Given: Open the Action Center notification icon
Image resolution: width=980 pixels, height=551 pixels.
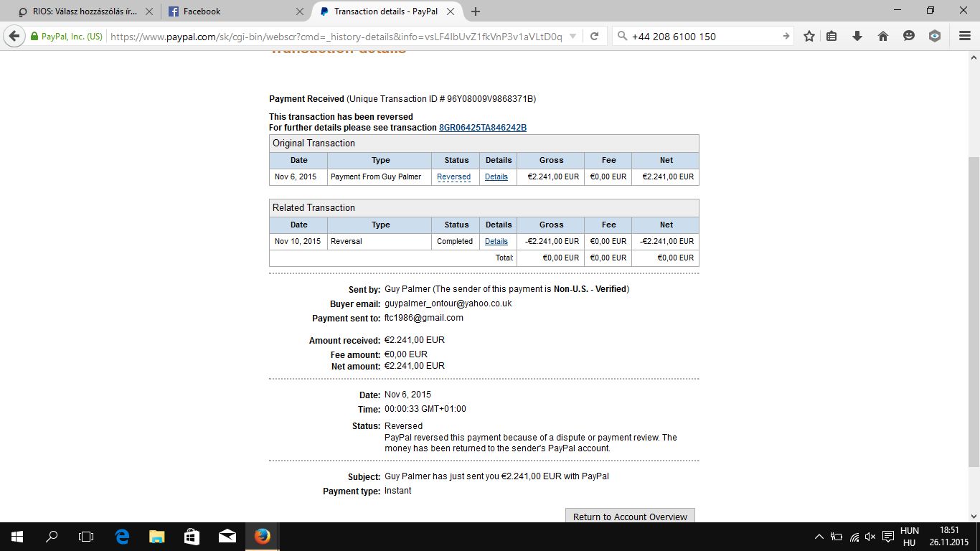Looking at the screenshot, I should [887, 537].
